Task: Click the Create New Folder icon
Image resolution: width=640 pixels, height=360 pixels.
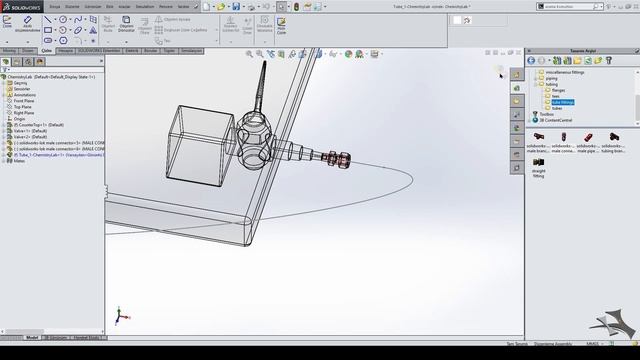Action: tap(577, 60)
